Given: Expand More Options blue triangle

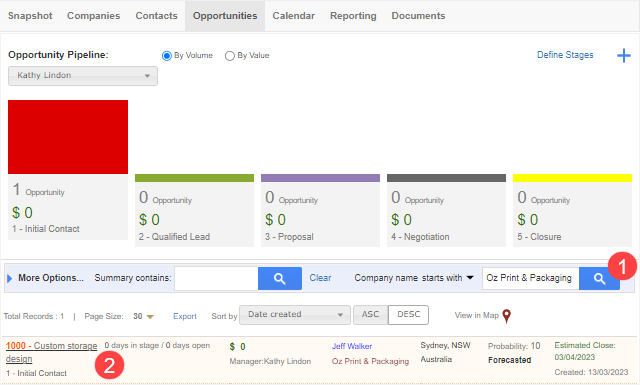Looking at the screenshot, I should click(x=10, y=278).
